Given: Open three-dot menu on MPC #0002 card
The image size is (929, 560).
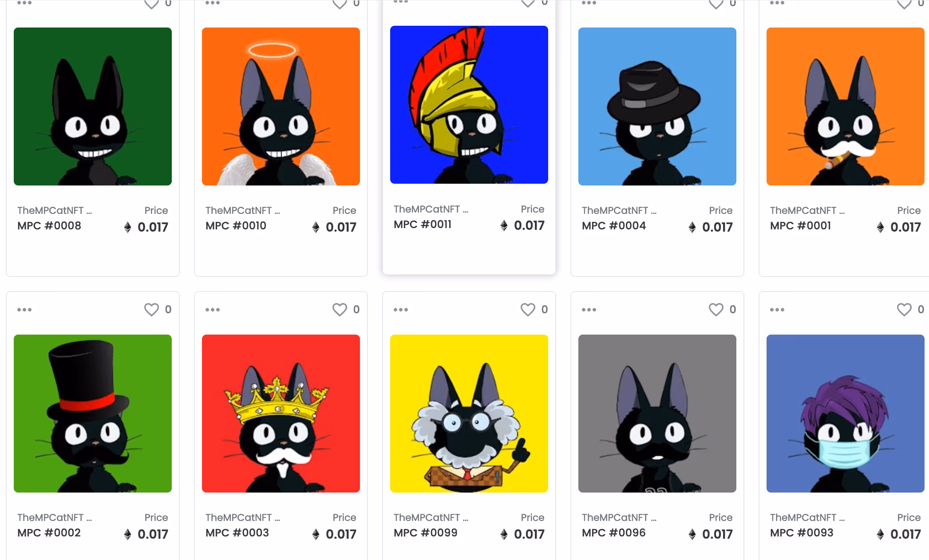Looking at the screenshot, I should tap(24, 310).
